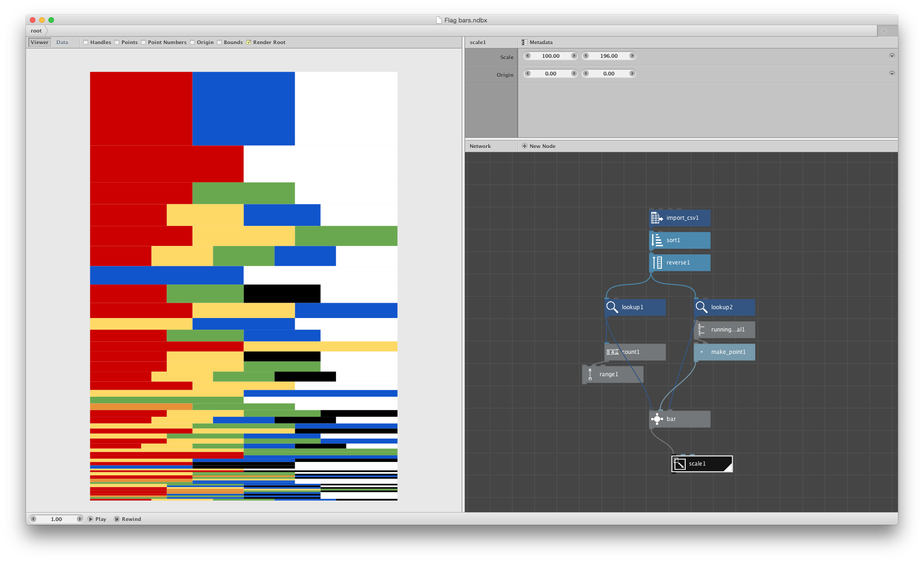Click the button at breadcrumb bar's right end
Screen dimensions: 924x562
point(884,31)
